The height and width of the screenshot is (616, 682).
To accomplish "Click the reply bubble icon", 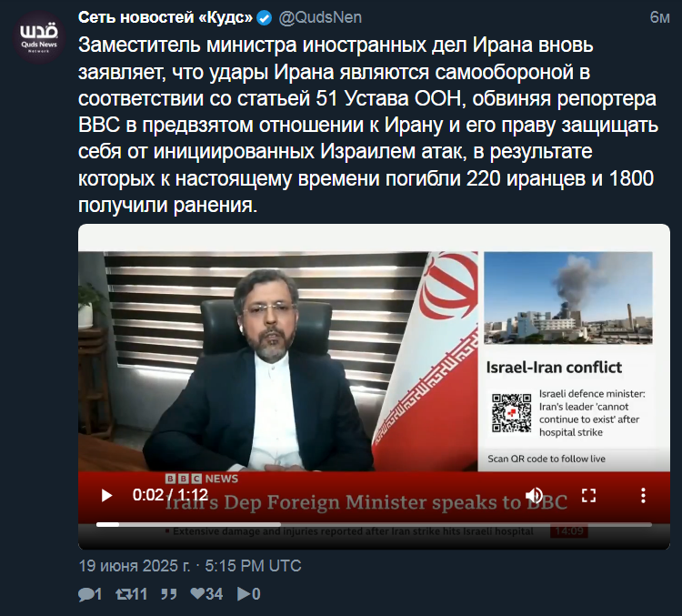I will click(85, 594).
